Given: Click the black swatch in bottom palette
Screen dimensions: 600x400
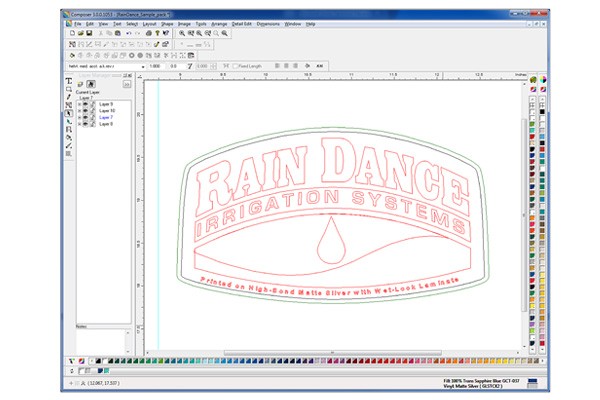Looking at the screenshot, I should [98, 361].
